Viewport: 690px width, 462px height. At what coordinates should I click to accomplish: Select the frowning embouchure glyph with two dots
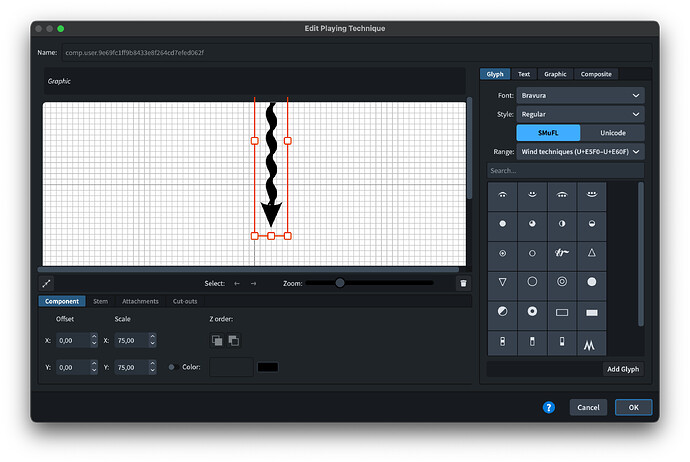point(502,194)
